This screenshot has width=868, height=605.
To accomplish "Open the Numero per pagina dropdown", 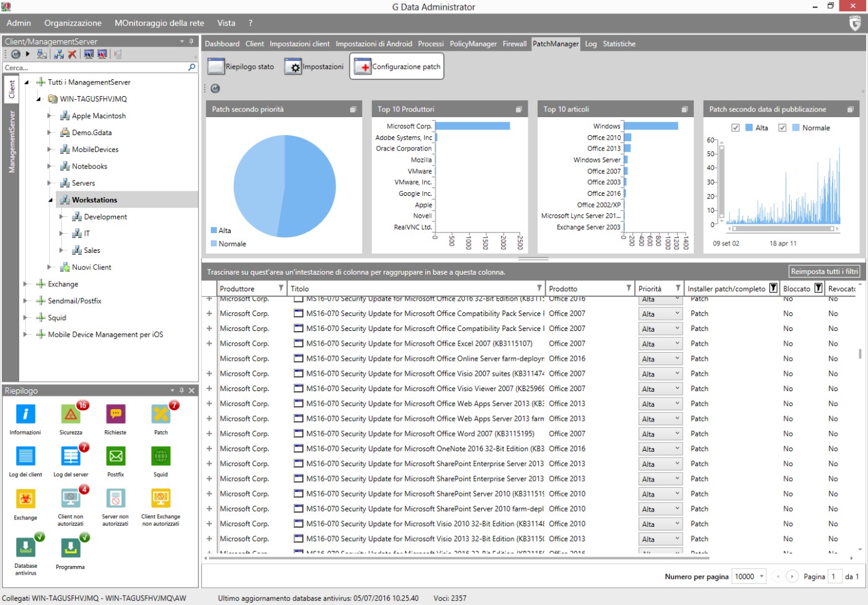I will [748, 576].
